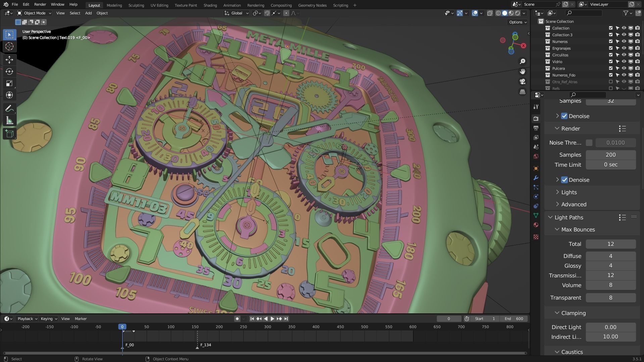This screenshot has height=362, width=644.
Task: Jump to the timeline end frame
Action: [286, 319]
